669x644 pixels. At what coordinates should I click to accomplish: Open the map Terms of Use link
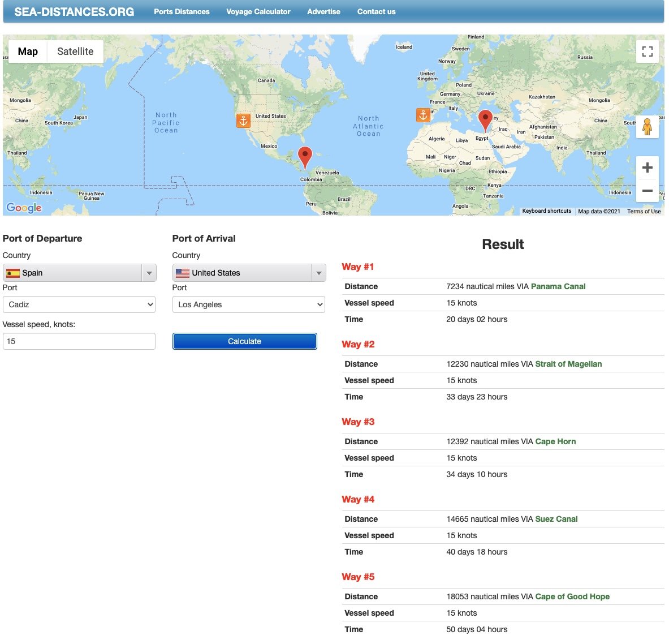pyautogui.click(x=644, y=211)
